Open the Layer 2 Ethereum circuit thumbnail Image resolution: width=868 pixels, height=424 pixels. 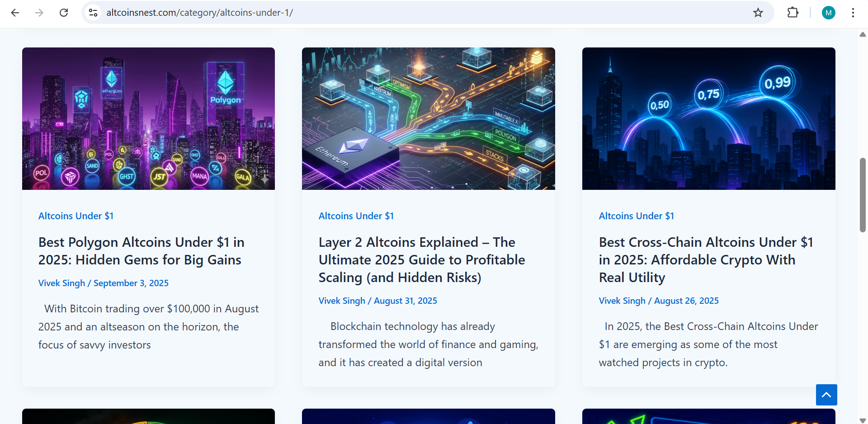(429, 118)
